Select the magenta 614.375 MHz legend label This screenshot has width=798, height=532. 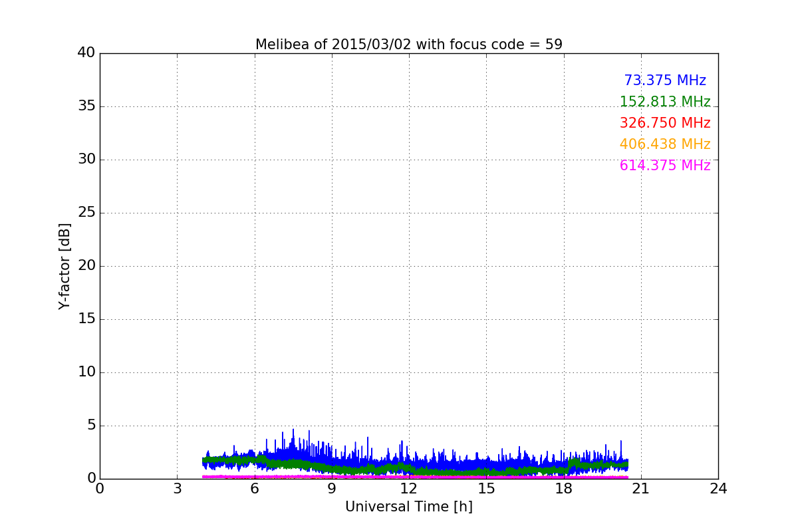(x=665, y=166)
